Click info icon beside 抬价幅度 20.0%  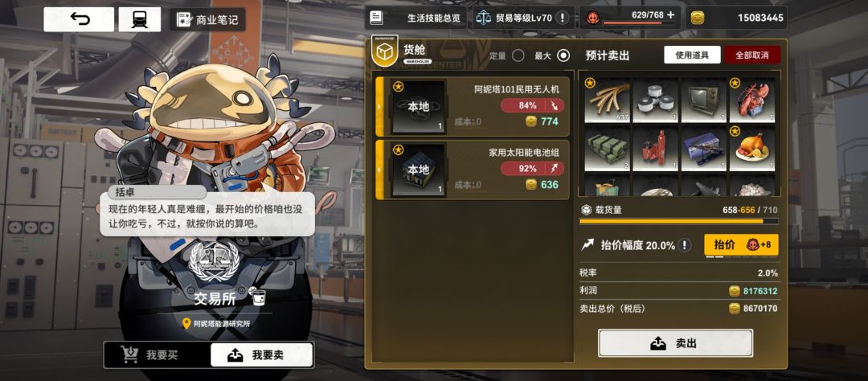point(685,245)
